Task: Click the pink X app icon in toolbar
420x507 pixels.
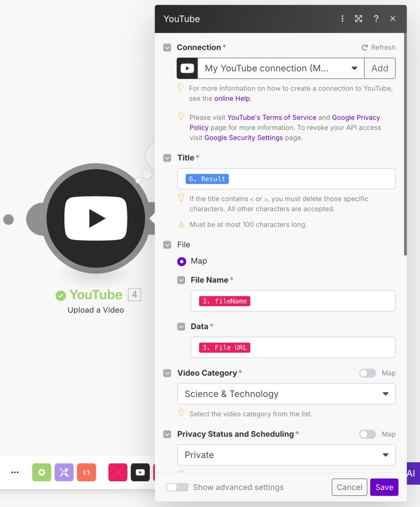Action: [118, 472]
